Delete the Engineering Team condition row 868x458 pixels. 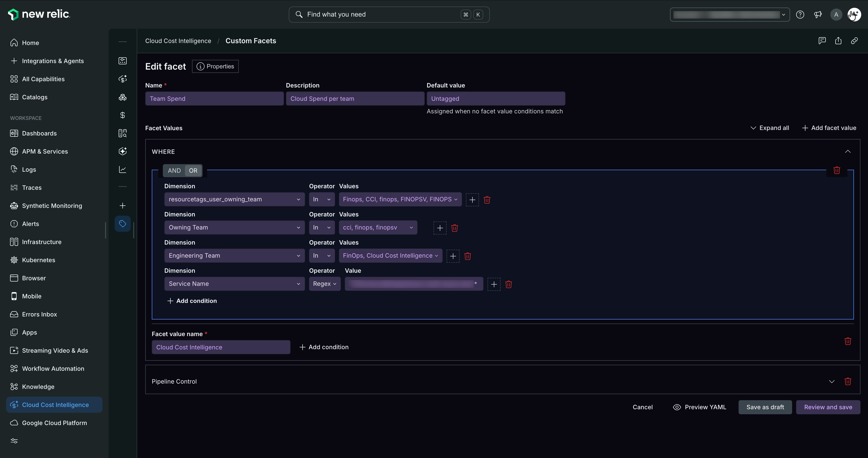pos(468,256)
